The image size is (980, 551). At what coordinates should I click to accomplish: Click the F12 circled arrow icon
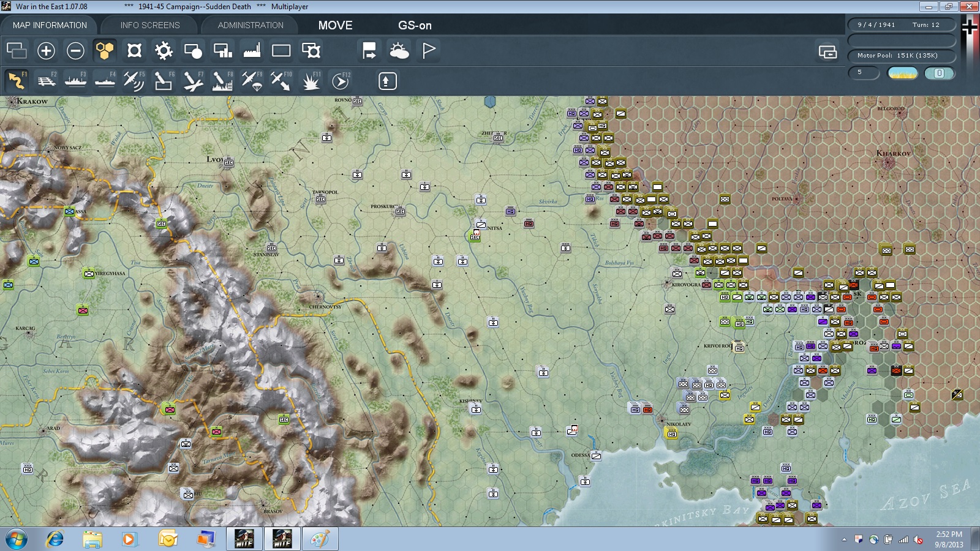click(341, 81)
